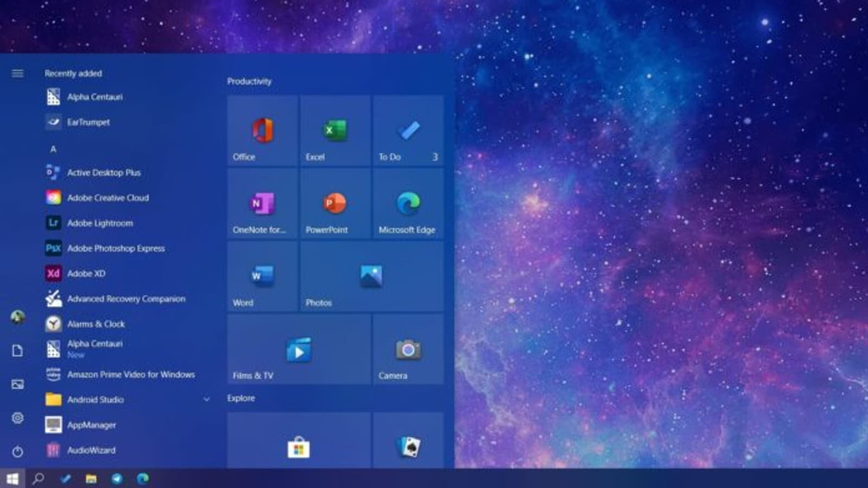Open Films & TV tile
Viewport: 868px width, 488px height.
299,349
